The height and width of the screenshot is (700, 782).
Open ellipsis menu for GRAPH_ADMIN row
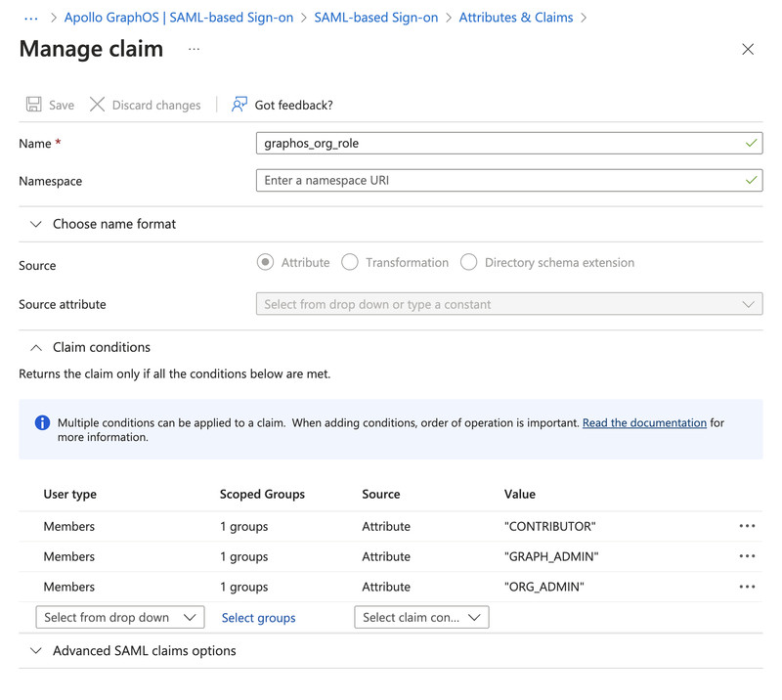tap(747, 556)
